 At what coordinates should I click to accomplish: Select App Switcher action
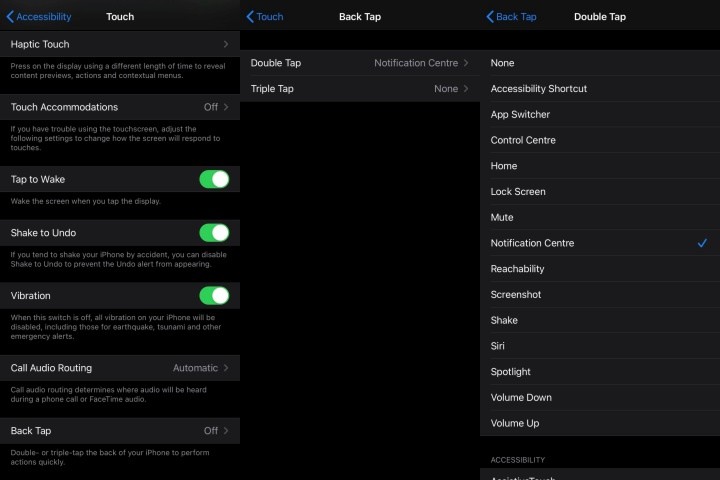pos(600,114)
